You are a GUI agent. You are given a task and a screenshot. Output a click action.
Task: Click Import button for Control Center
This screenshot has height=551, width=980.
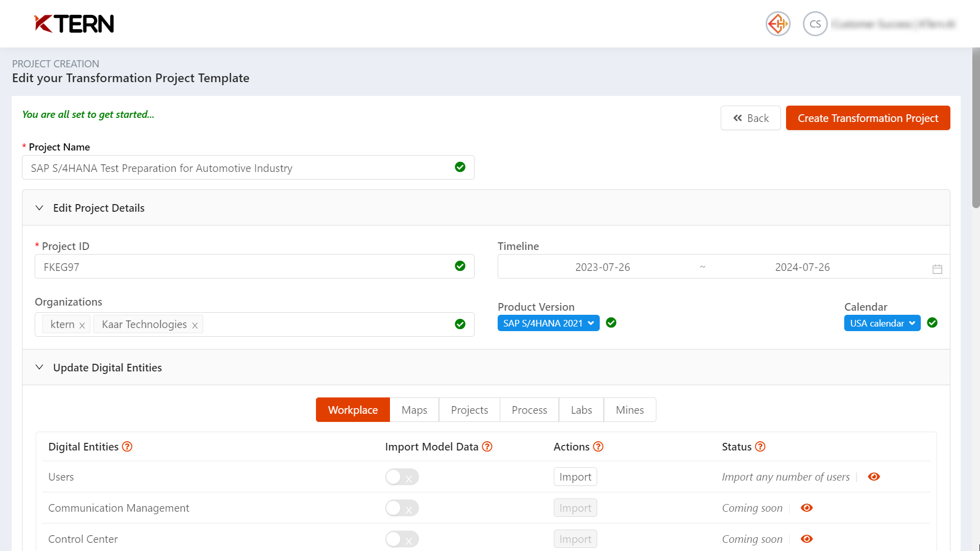tap(575, 539)
